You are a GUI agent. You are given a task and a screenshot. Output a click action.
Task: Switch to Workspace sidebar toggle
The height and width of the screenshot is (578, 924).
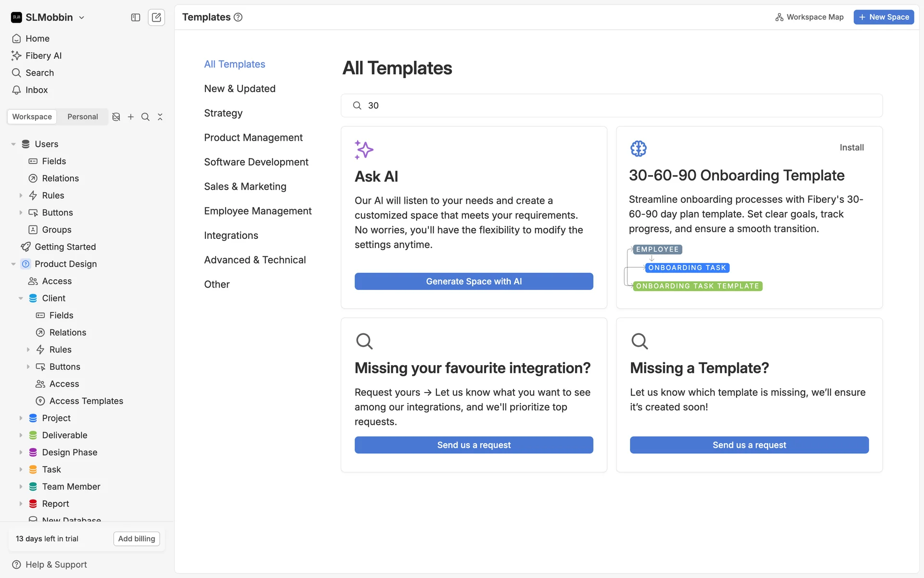click(32, 117)
